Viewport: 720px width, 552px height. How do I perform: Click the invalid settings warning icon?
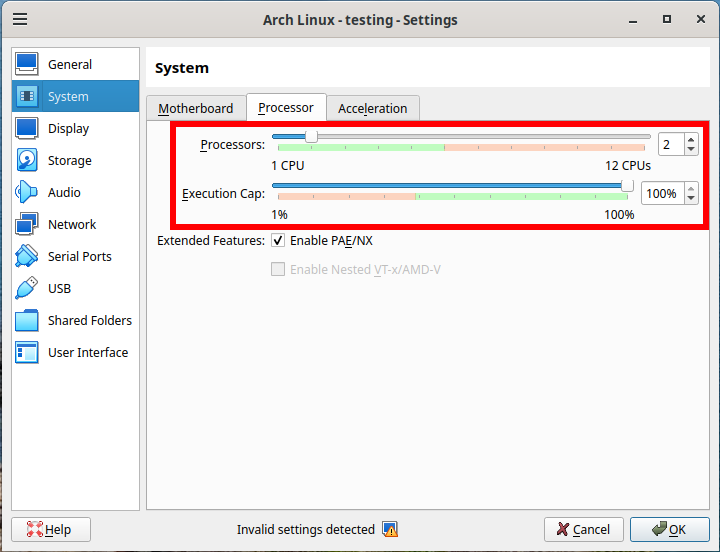click(390, 530)
